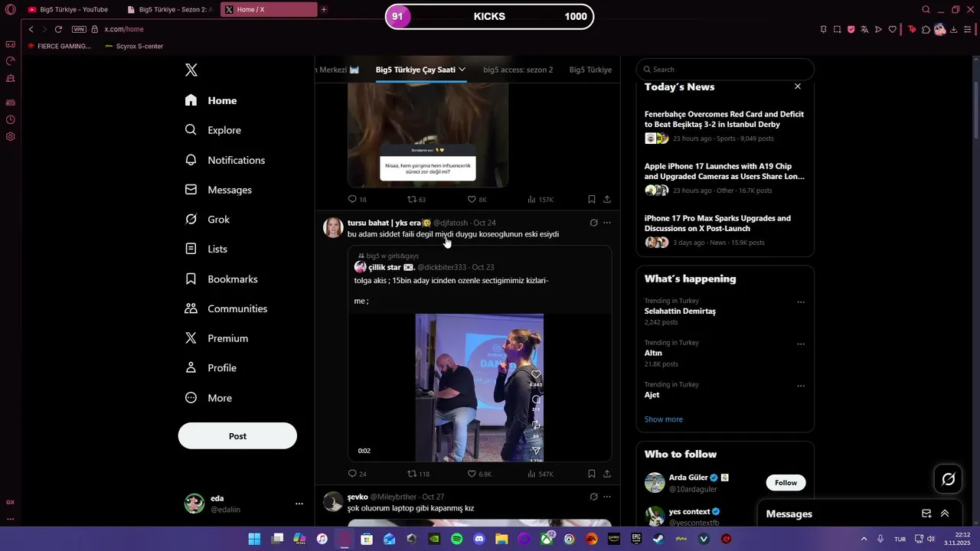Go to Explore in X sidebar
The image size is (980, 551).
pos(214,130)
